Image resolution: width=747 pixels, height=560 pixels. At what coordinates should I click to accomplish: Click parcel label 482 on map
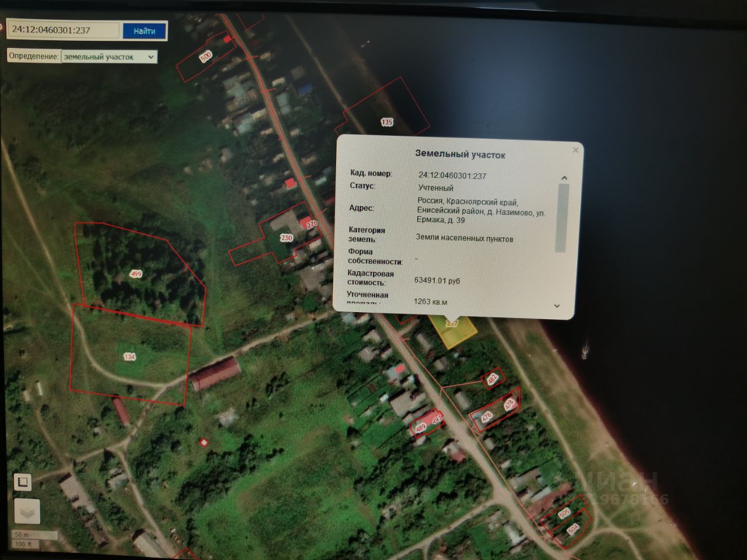pyautogui.click(x=492, y=379)
